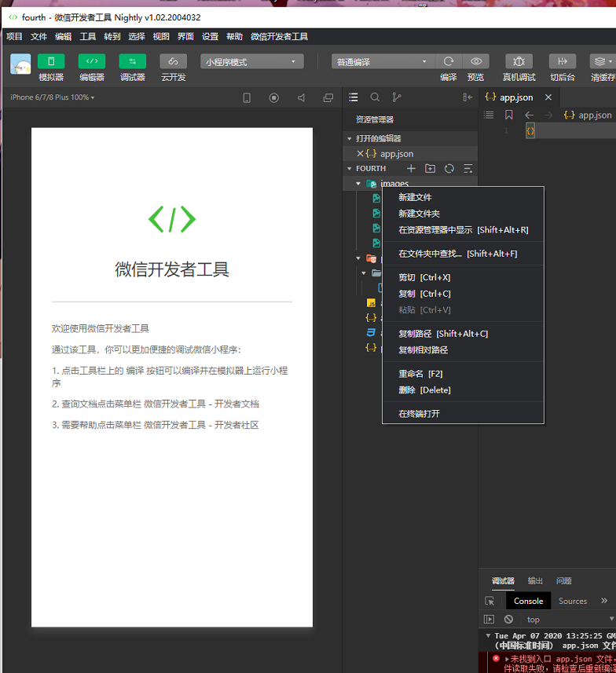Open the 工具 menu

point(88,36)
